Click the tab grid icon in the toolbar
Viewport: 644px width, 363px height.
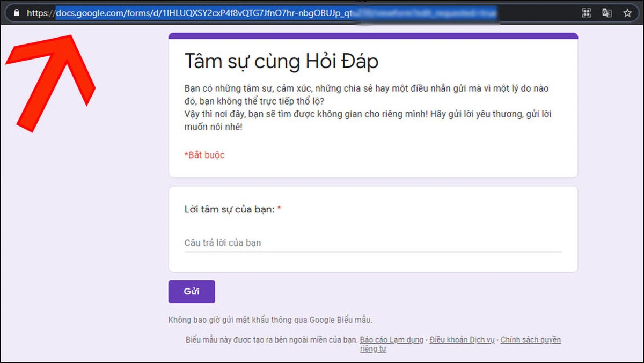tap(585, 13)
